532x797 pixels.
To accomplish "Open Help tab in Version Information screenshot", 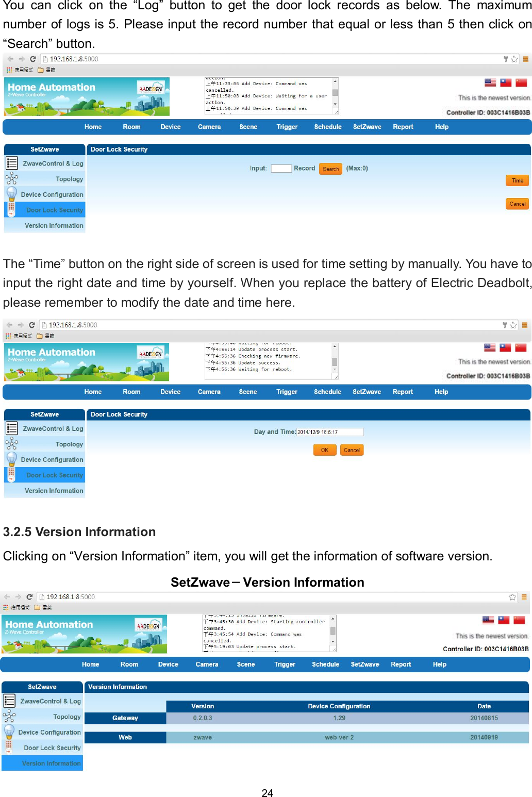I will pos(440,665).
